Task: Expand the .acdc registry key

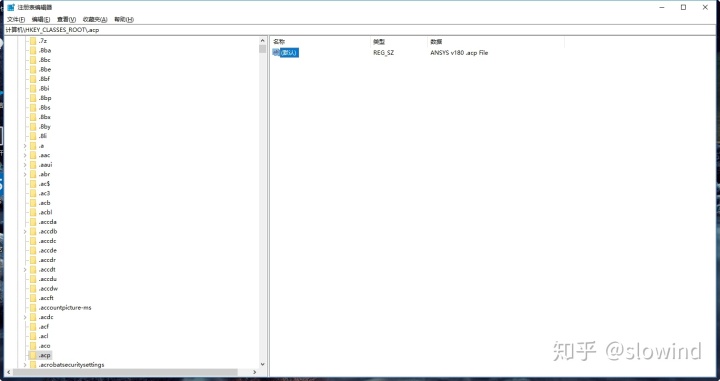Action: pyautogui.click(x=25, y=317)
